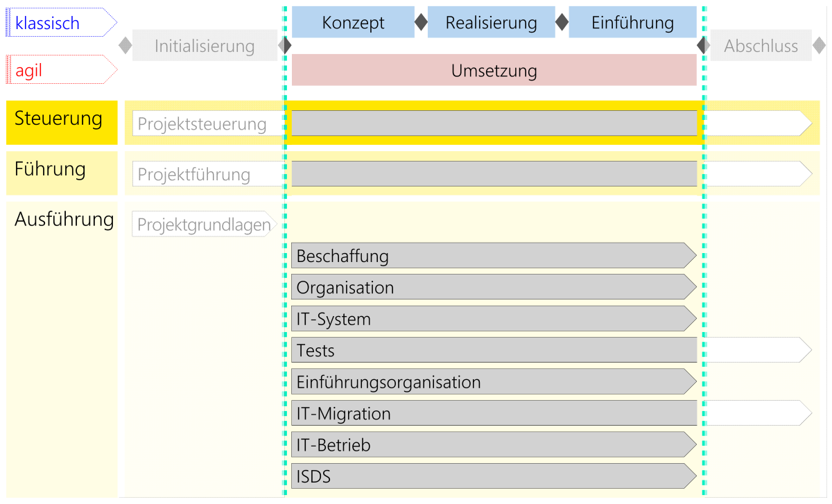The height and width of the screenshot is (504, 832).
Task: Click the pink Umsetzung phase bar
Action: click(x=494, y=70)
